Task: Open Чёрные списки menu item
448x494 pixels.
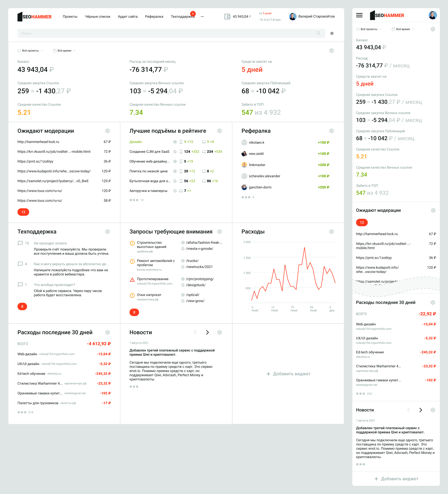Action: pos(98,17)
